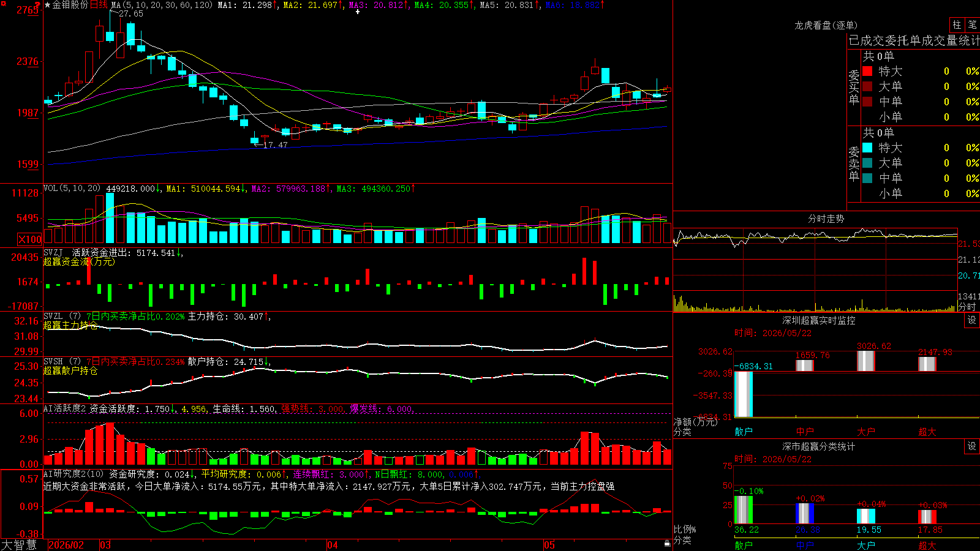This screenshot has height=551, width=980.
Task: Select the AI研究度2(10) indicator title
Action: (x=73, y=474)
